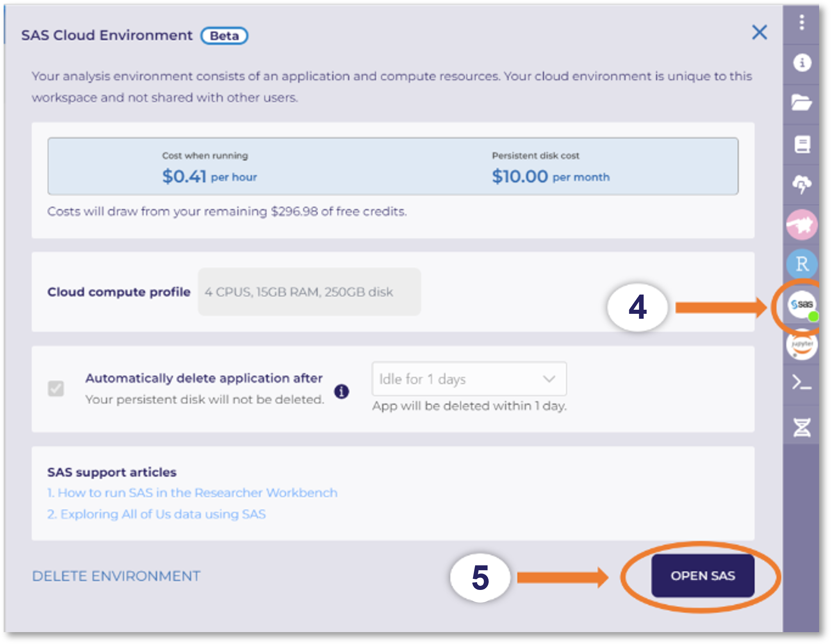Open How to run SAS article link

(x=192, y=492)
